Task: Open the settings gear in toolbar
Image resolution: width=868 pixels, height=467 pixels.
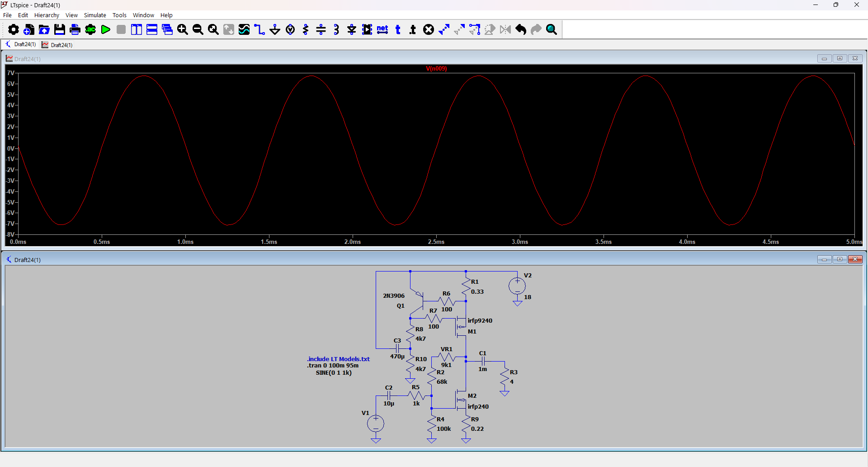Action: tap(14, 30)
